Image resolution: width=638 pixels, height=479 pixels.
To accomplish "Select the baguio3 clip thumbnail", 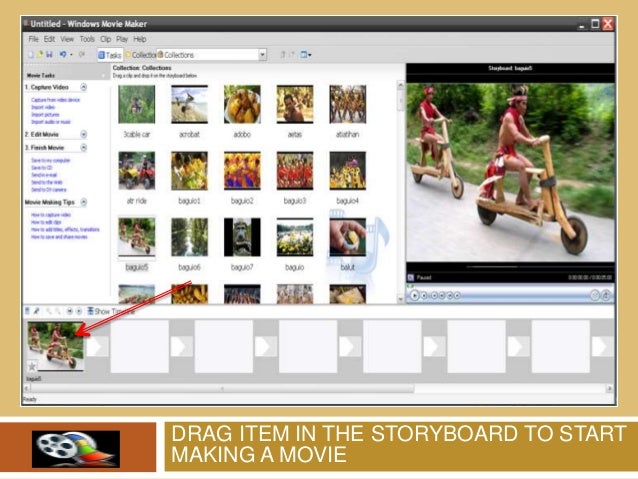I will [x=295, y=171].
